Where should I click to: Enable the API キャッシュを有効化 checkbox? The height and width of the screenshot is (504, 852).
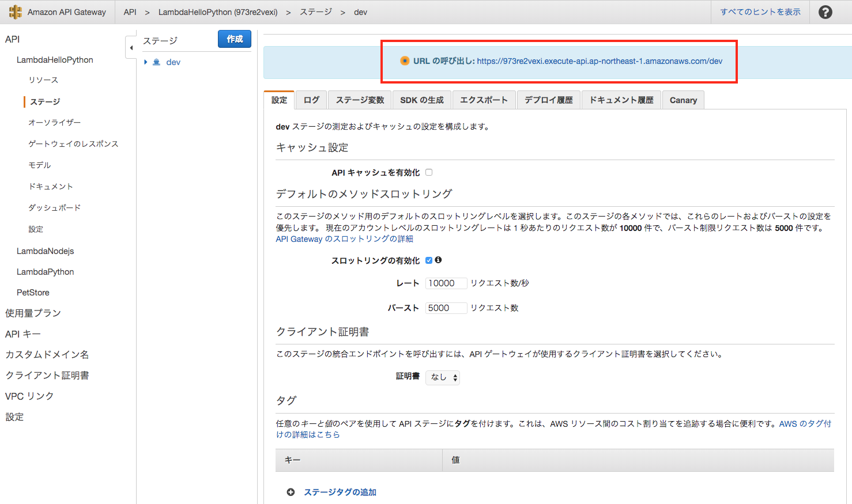pos(428,171)
